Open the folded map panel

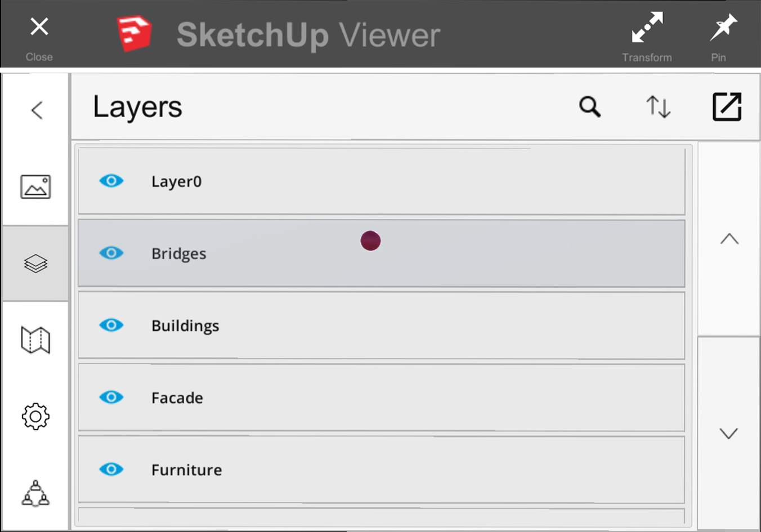[35, 340]
